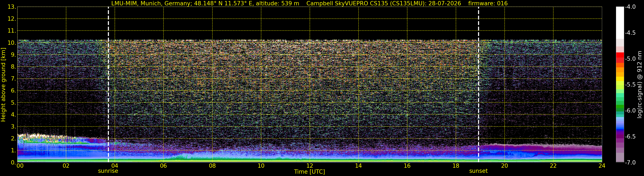Click the height axis tick '11.'
This screenshot has width=644, height=176.
[x=12, y=31]
